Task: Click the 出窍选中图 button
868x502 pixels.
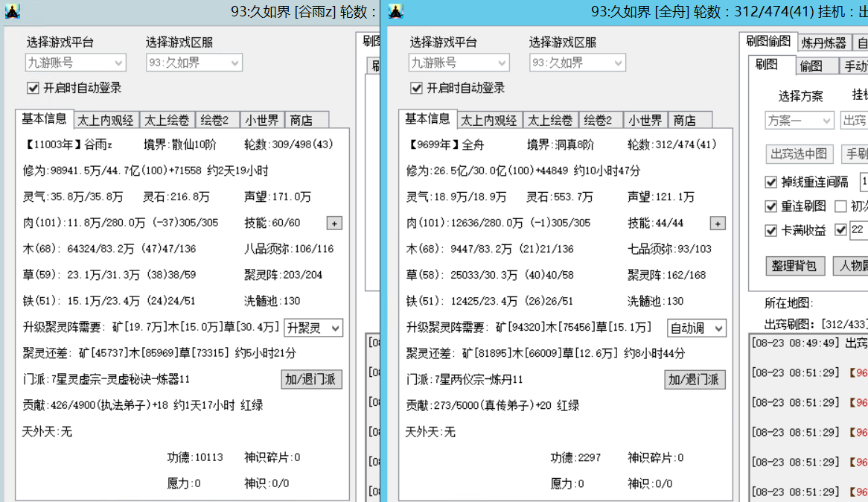Action: [799, 153]
